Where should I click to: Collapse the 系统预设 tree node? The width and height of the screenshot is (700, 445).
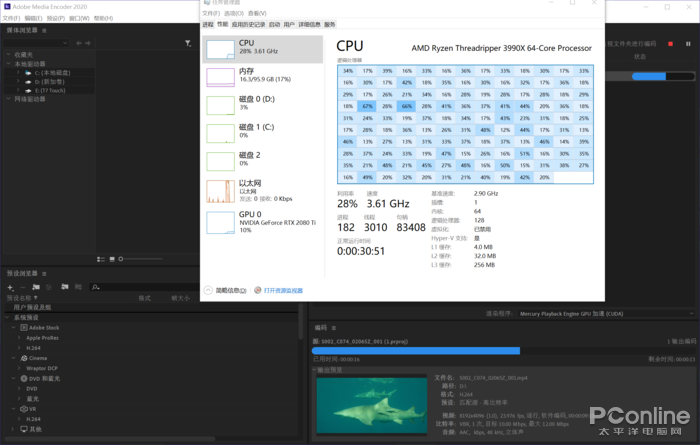(7, 317)
